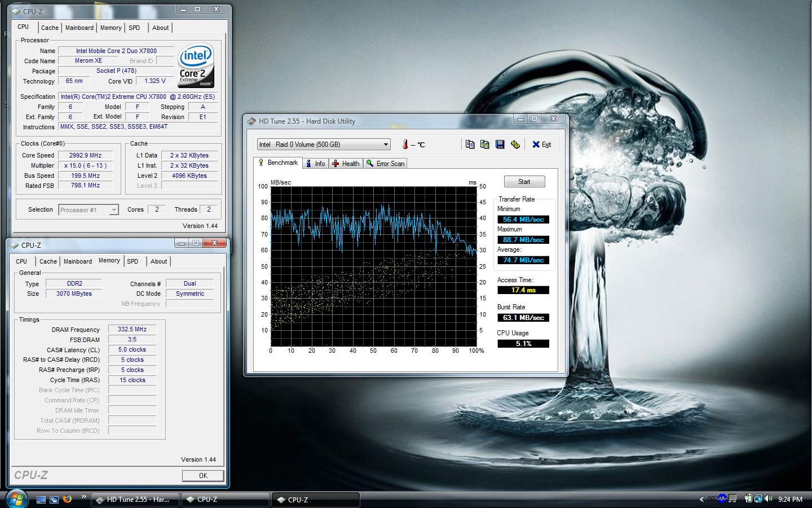Click the top CPU-Z window title icon
The height and width of the screenshot is (508, 812).
click(x=16, y=11)
